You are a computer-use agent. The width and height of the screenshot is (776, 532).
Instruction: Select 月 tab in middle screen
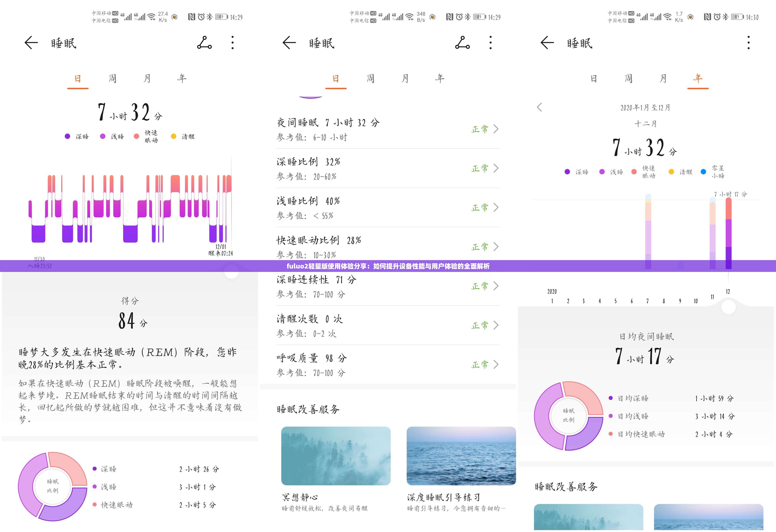(405, 79)
